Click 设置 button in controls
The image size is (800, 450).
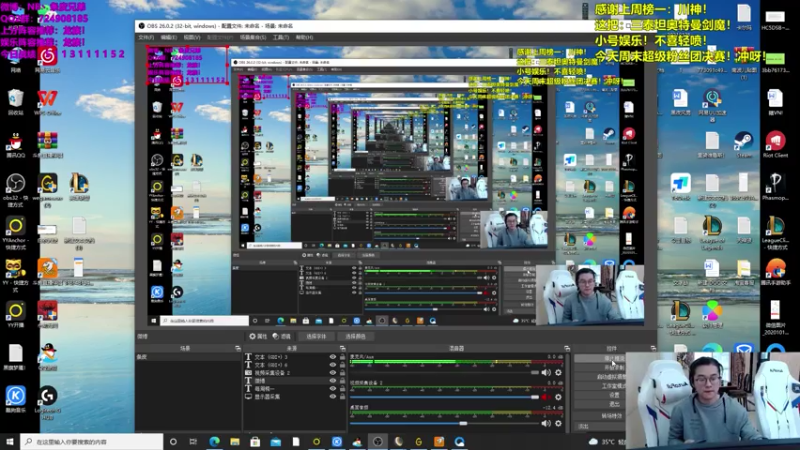(614, 395)
